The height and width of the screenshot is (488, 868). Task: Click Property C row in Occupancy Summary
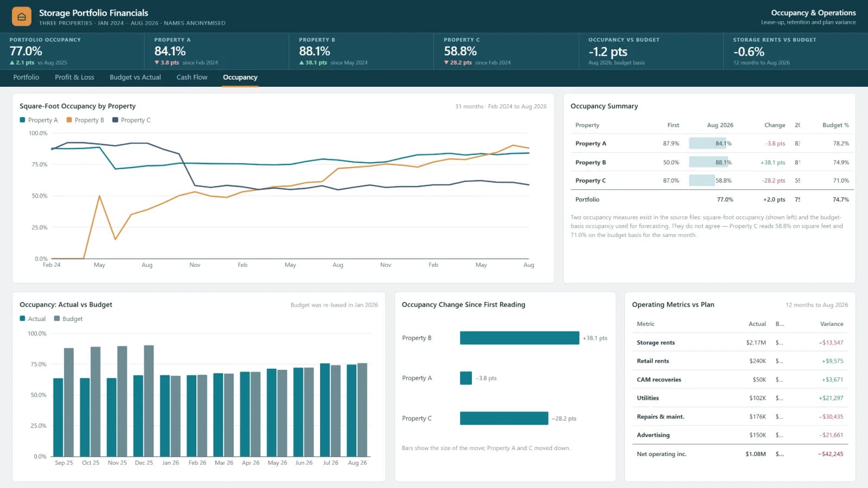tap(712, 181)
